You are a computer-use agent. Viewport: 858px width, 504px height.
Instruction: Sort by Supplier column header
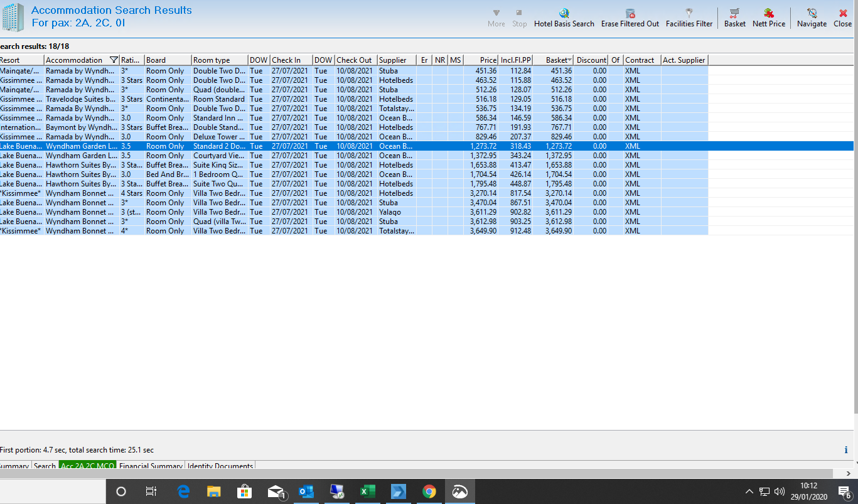(396, 60)
